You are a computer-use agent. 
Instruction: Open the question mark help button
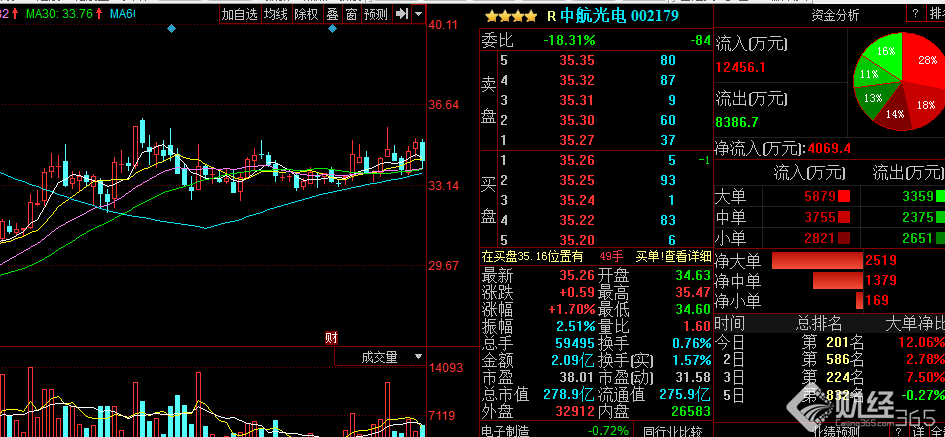click(915, 13)
